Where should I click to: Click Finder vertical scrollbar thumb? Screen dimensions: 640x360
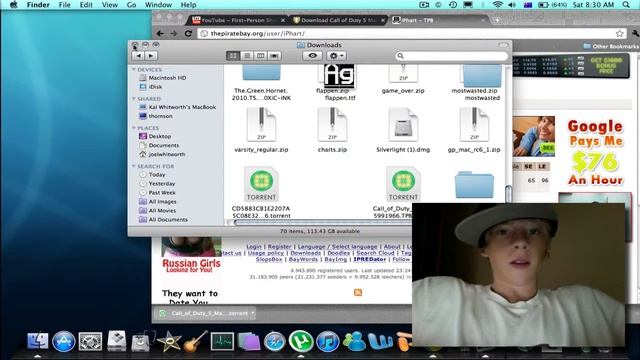click(509, 193)
